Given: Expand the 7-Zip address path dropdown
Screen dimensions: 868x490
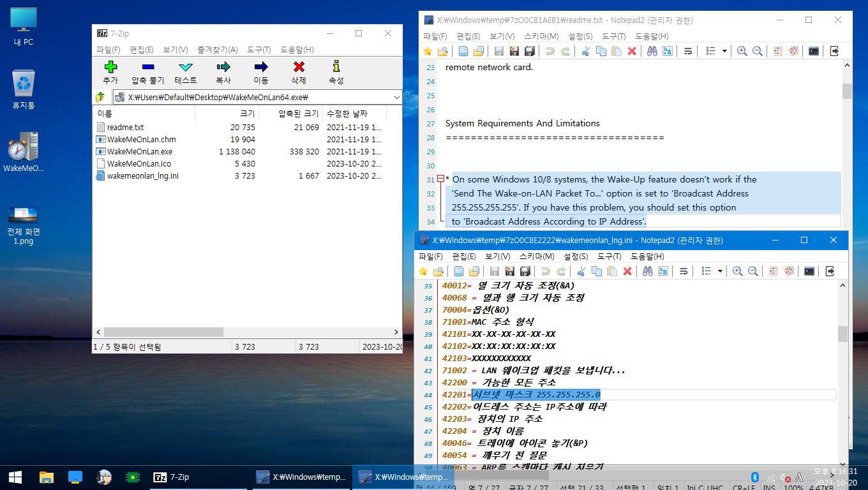Looking at the screenshot, I should pyautogui.click(x=396, y=98).
